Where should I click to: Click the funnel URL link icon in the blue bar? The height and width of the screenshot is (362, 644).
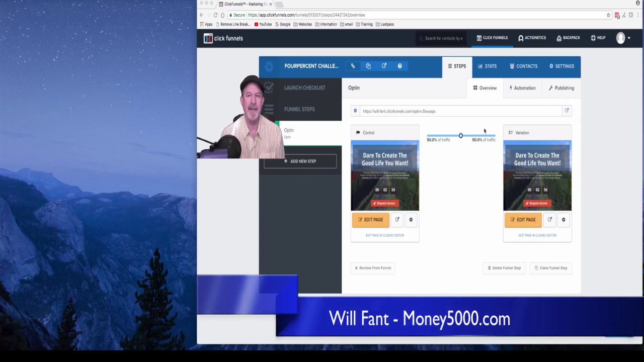(353, 66)
